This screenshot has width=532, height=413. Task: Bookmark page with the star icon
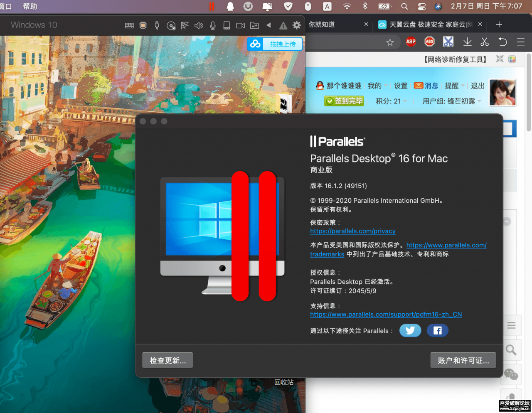click(x=390, y=42)
